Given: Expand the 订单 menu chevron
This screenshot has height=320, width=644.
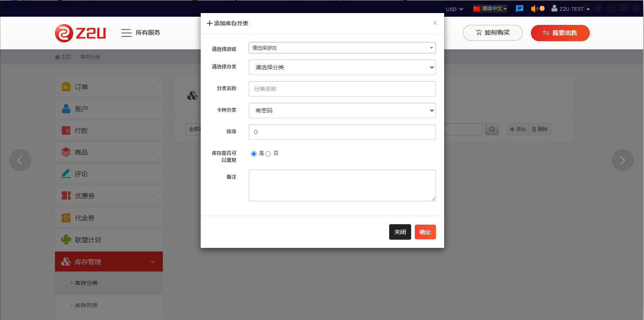Looking at the screenshot, I should 153,87.
